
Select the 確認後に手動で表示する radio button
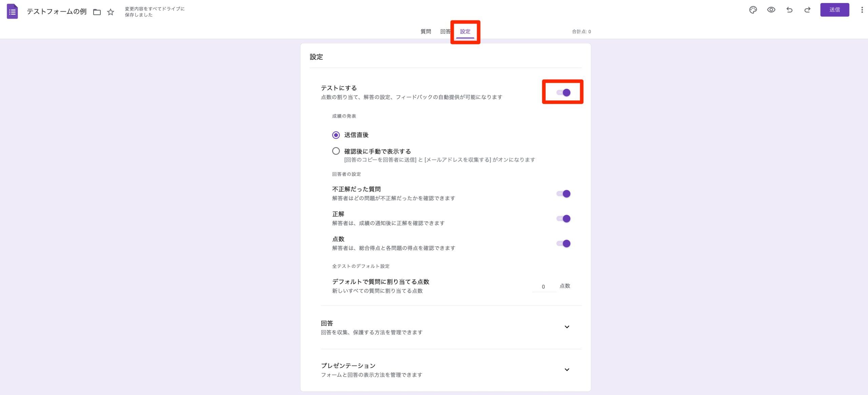coord(336,151)
